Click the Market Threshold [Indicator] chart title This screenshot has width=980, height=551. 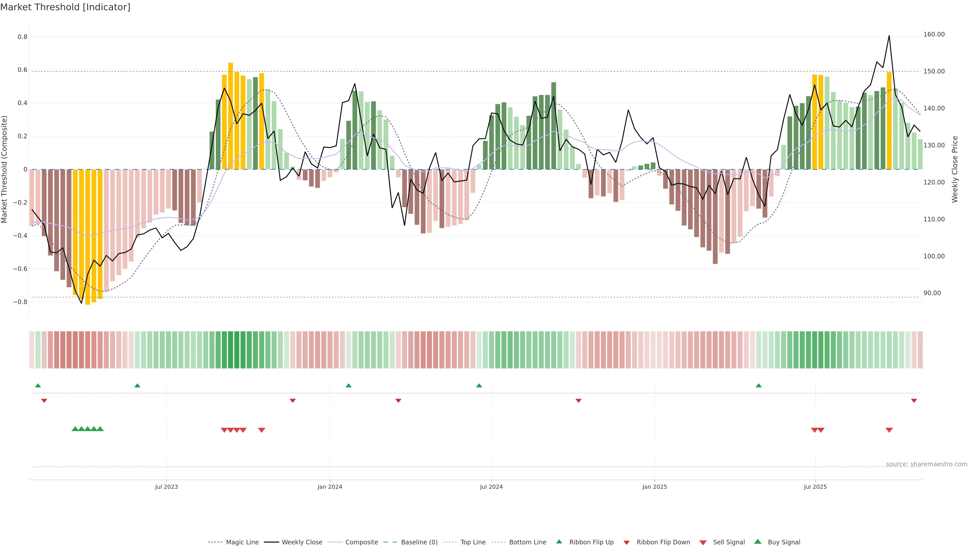(x=65, y=7)
